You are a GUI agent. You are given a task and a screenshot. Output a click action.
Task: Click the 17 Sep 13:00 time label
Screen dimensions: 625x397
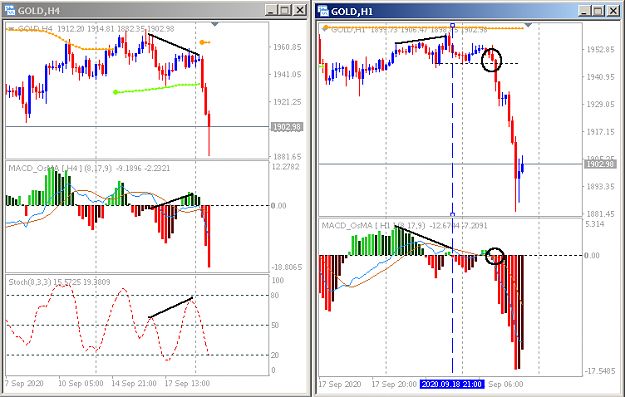[187, 383]
